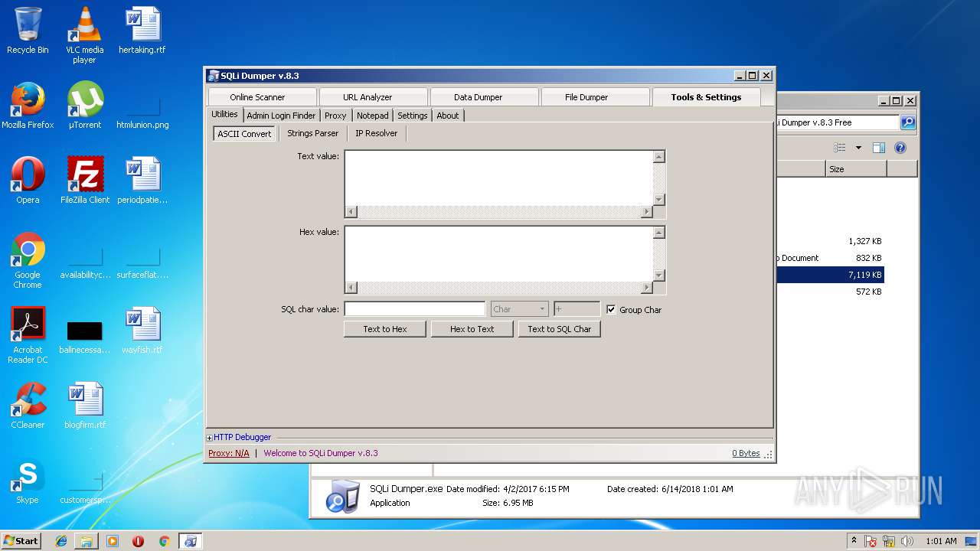980x551 pixels.
Task: Open the About sub-tab
Action: [448, 116]
